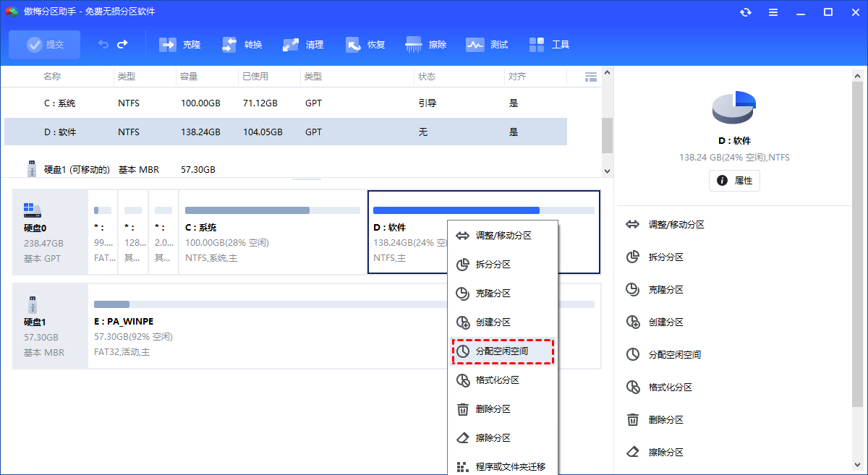Image resolution: width=868 pixels, height=475 pixels.
Task: Open the hamburger menu in the title bar
Action: tap(773, 12)
